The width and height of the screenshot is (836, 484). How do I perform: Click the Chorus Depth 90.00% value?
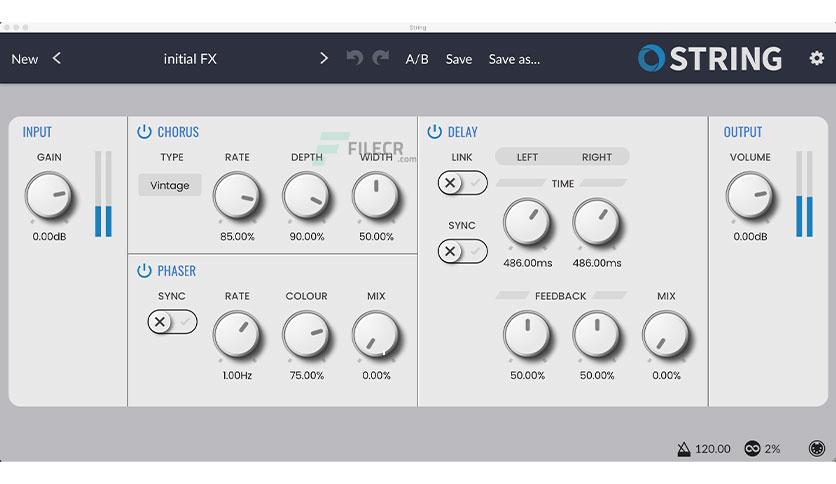[x=307, y=237]
